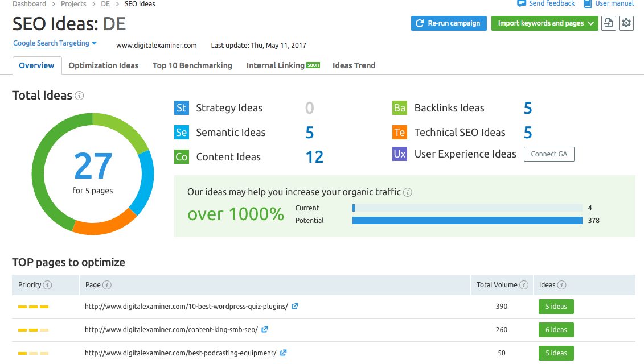644x364 pixels.
Task: Sort by Total Volume column arrow
Action: (x=523, y=285)
